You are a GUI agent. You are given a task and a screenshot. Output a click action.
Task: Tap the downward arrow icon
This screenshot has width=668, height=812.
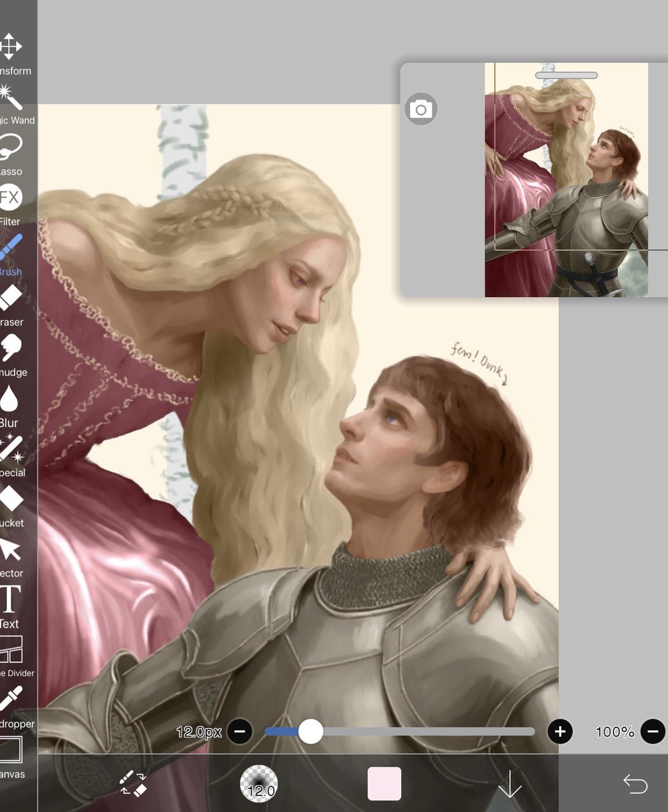pyautogui.click(x=510, y=784)
